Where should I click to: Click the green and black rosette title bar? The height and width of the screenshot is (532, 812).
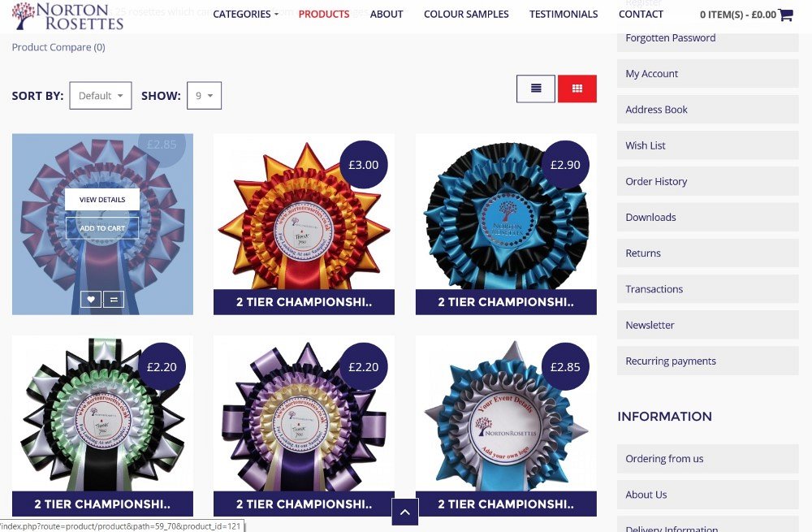(102, 504)
